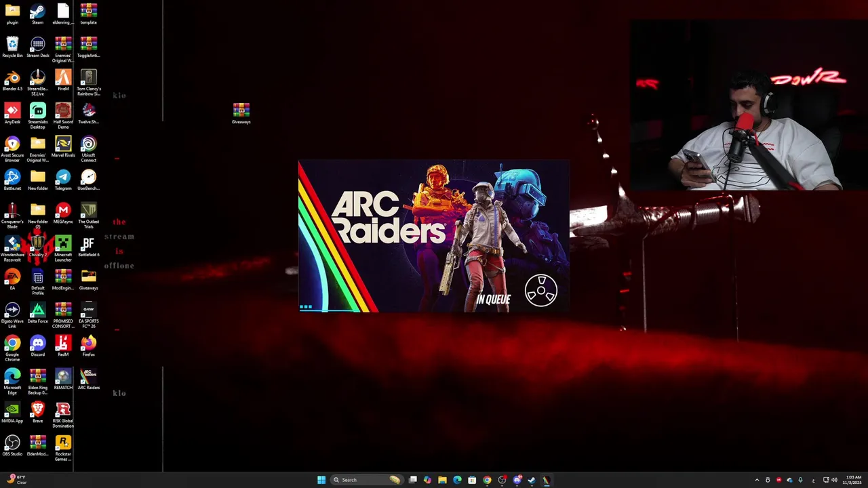Select the Battle.net desktop shortcut
This screenshot has width=868, height=488.
point(12,180)
